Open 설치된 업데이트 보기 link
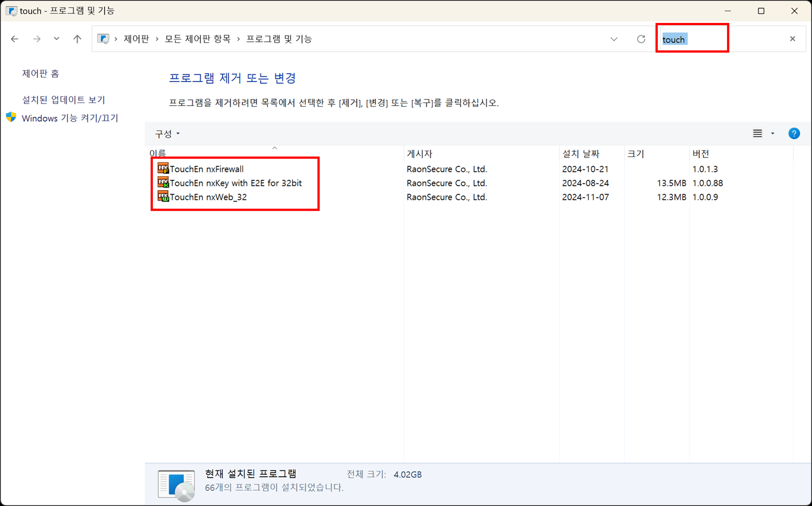The width and height of the screenshot is (812, 506). pos(63,99)
